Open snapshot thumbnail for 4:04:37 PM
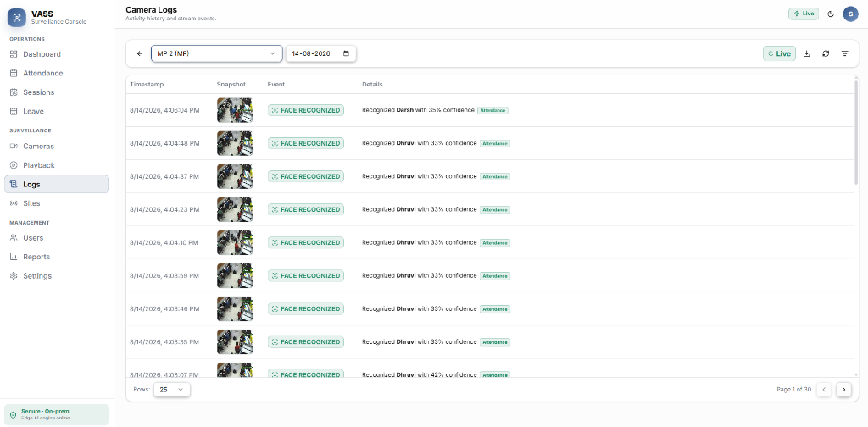Screen dimensions: 868x427 [x=235, y=176]
